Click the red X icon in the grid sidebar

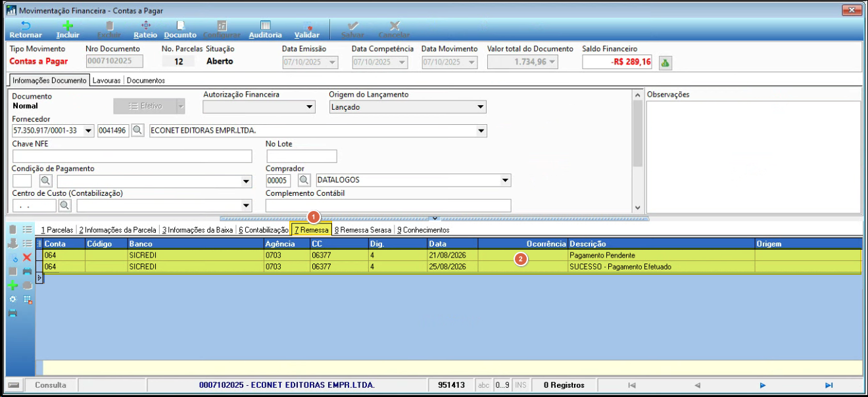(x=27, y=257)
